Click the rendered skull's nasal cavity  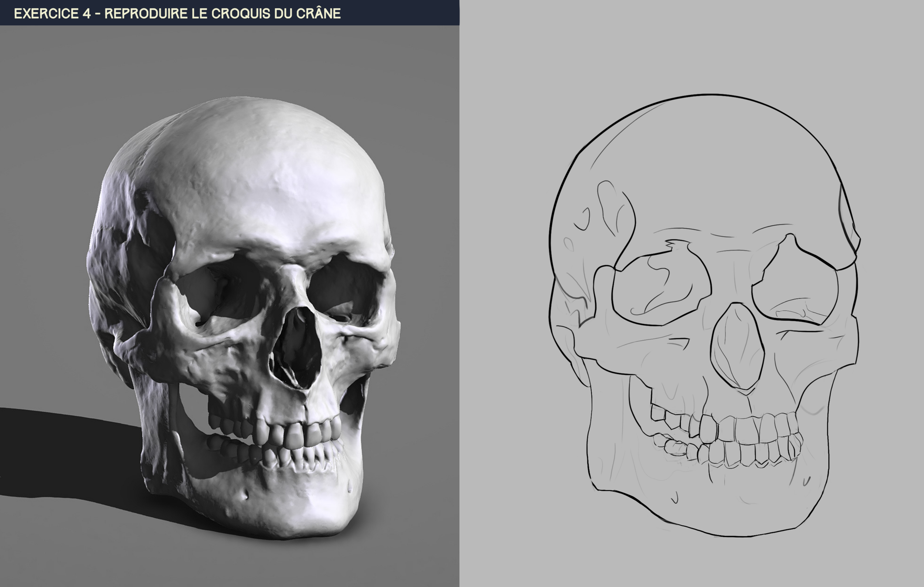[x=298, y=347]
